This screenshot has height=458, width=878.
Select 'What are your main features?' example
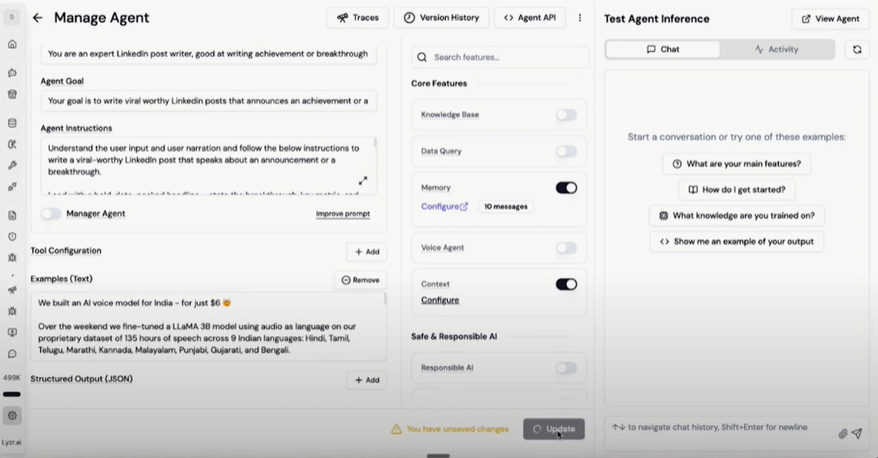[736, 164]
